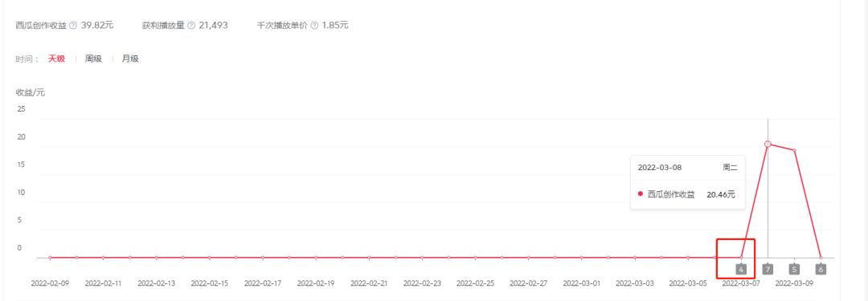
Task: Click the 25 value on the y-axis
Action: (x=22, y=109)
